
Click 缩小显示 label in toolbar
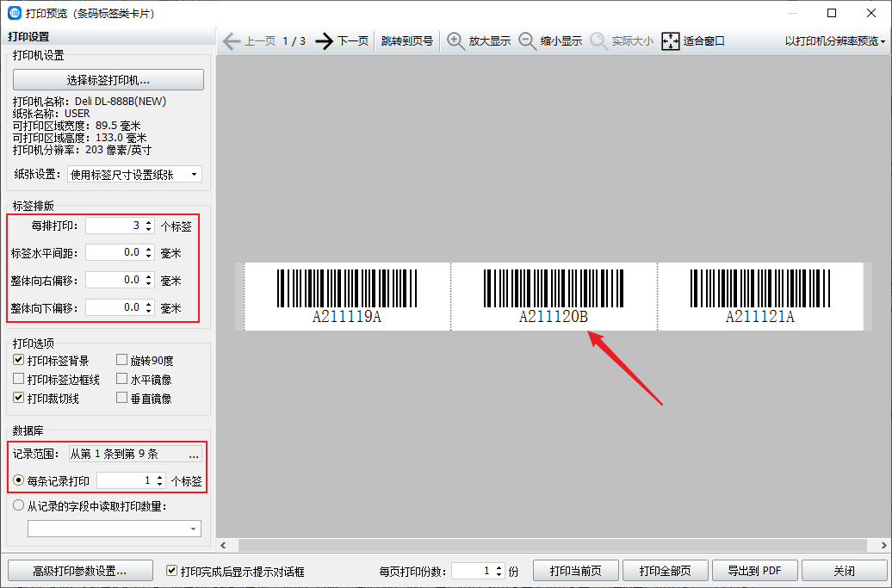click(x=561, y=41)
